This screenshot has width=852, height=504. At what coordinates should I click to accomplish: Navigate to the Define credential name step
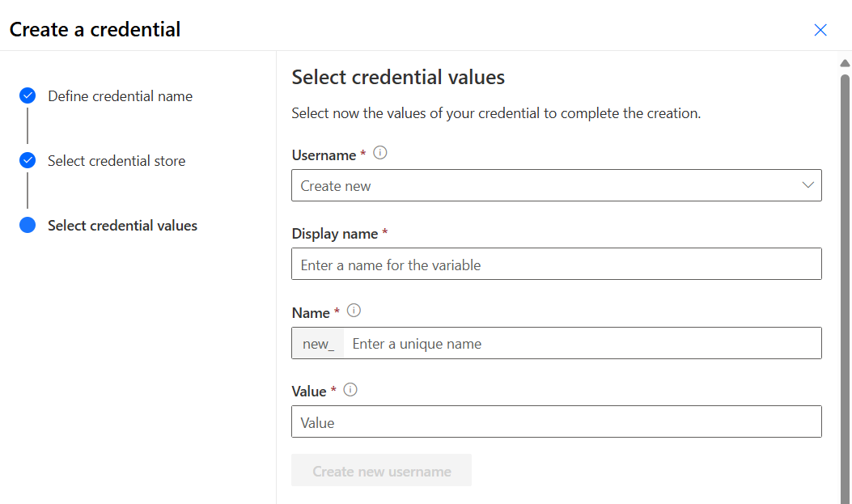[x=120, y=95]
